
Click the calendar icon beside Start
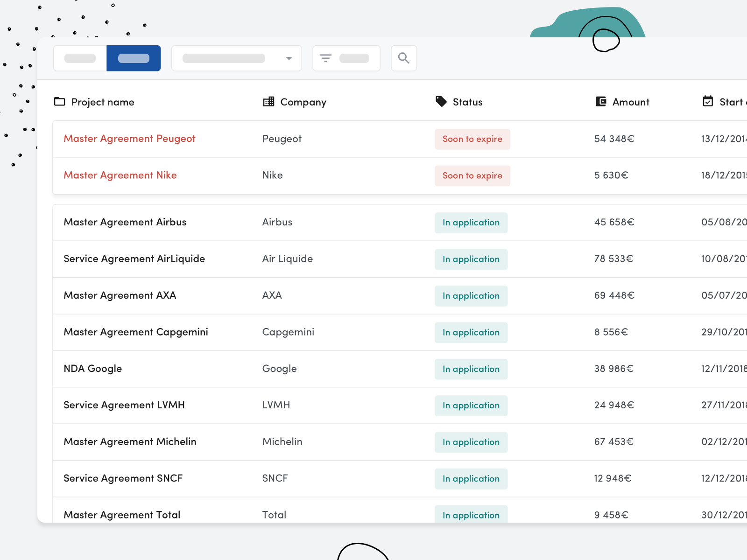point(708,101)
